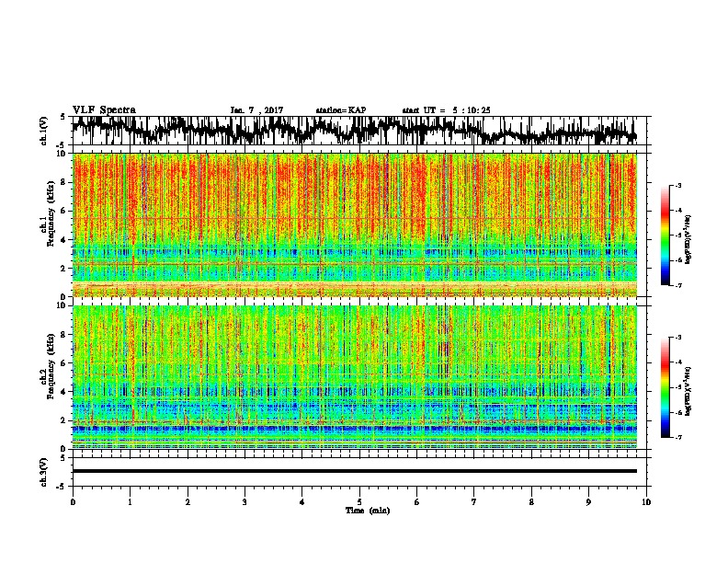728x563 pixels.
Task: Click the time axis tick label "3"
Action: point(245,502)
